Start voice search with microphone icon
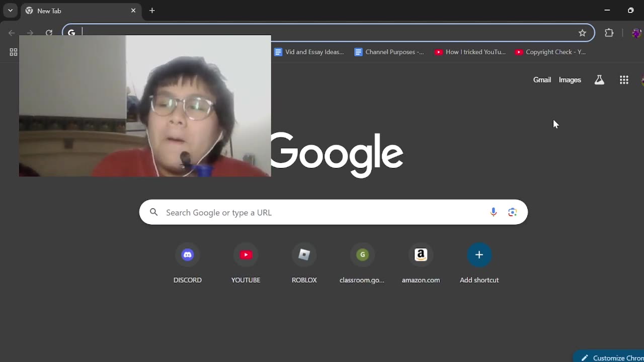644x362 pixels. click(494, 212)
